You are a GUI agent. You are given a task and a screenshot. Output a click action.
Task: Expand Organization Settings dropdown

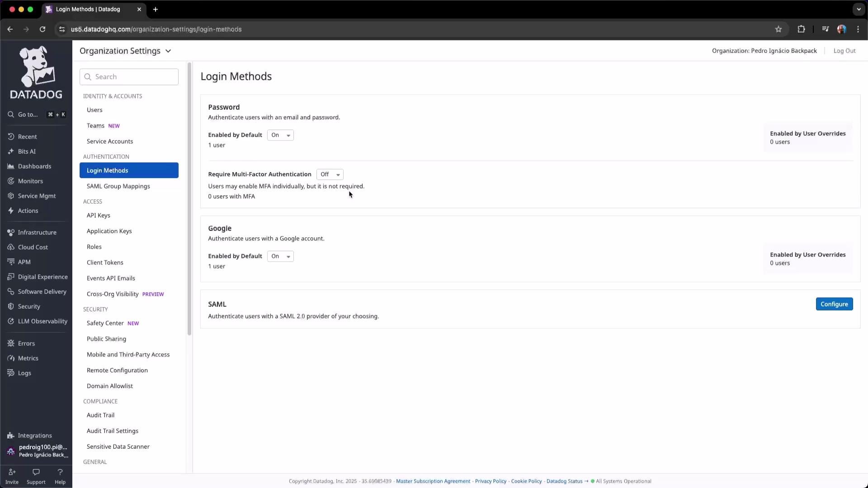126,51
